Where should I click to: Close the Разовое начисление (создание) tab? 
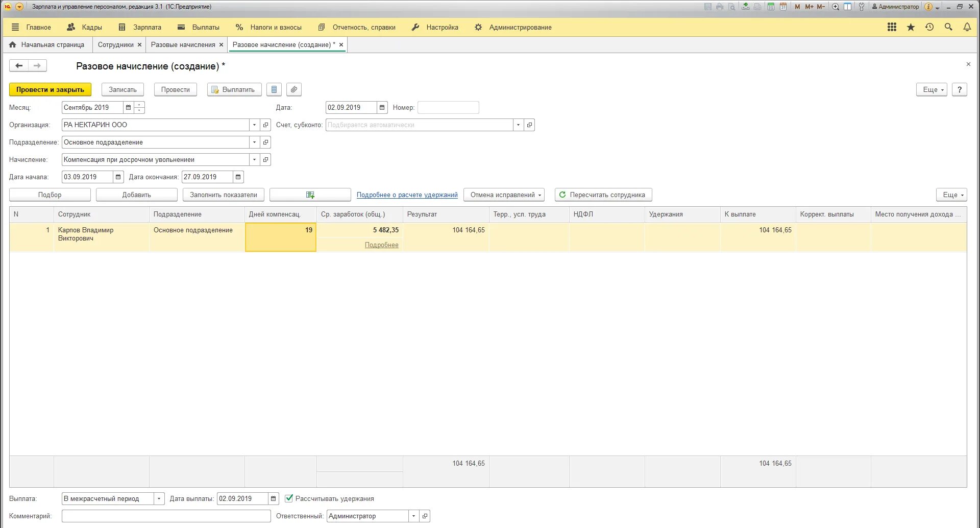click(x=341, y=44)
